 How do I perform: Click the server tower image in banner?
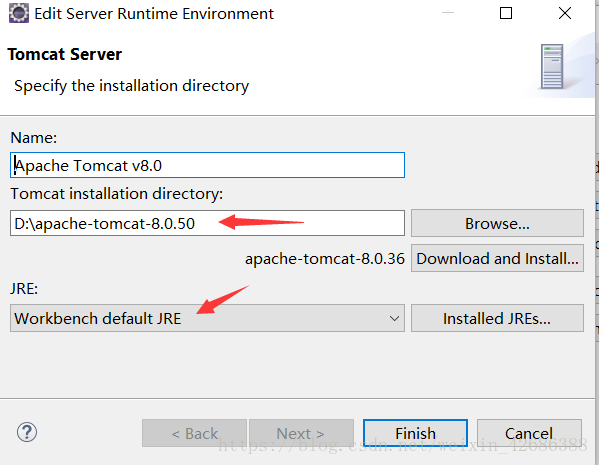(552, 66)
